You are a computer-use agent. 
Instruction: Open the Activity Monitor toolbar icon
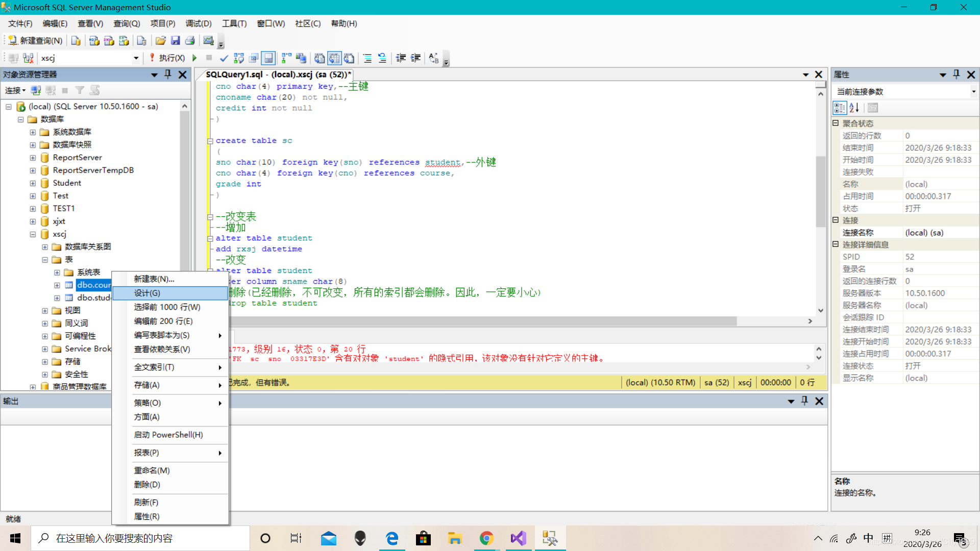click(x=208, y=40)
